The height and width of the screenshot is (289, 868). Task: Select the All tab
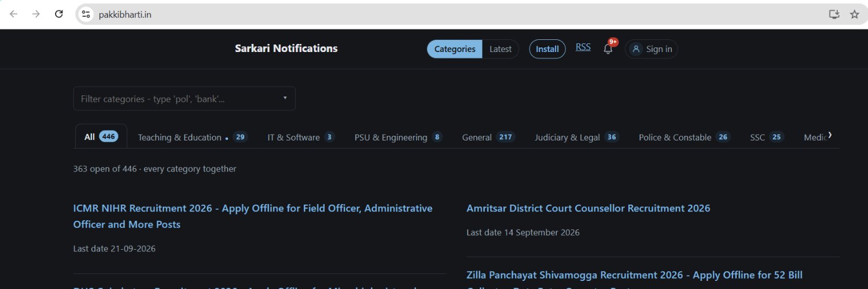coord(101,137)
